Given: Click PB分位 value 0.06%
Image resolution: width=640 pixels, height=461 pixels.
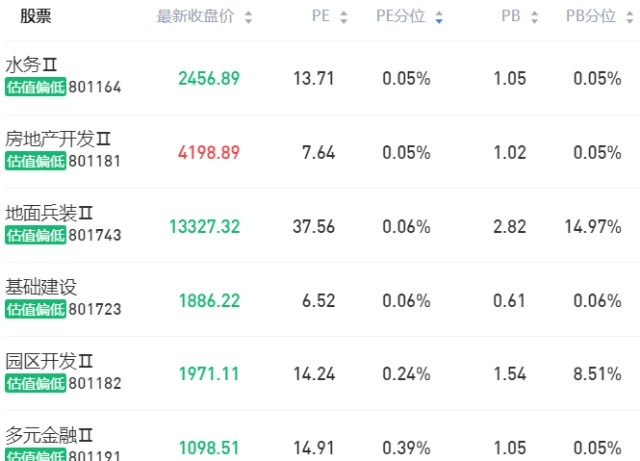Looking at the screenshot, I should click(598, 301).
